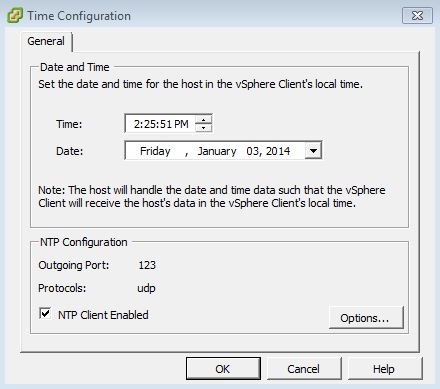Open Help for Time Configuration
Image resolution: width=440 pixels, height=389 pixels.
click(x=384, y=369)
